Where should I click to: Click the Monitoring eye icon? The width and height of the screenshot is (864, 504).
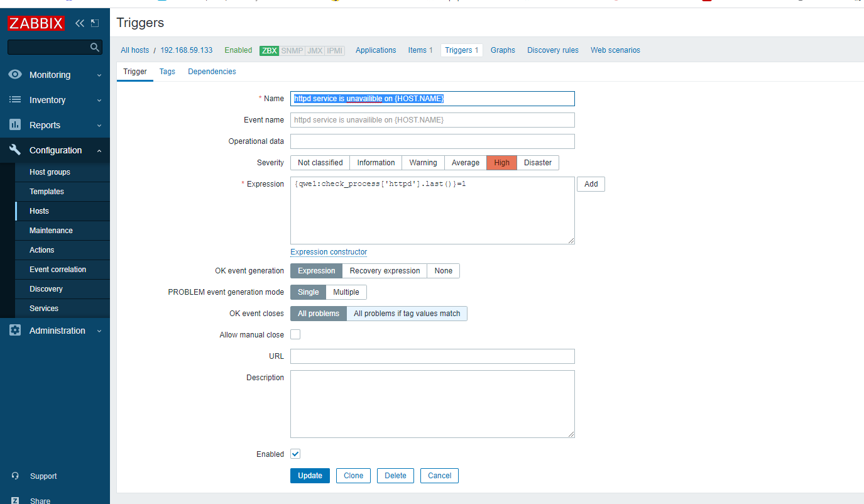click(15, 75)
